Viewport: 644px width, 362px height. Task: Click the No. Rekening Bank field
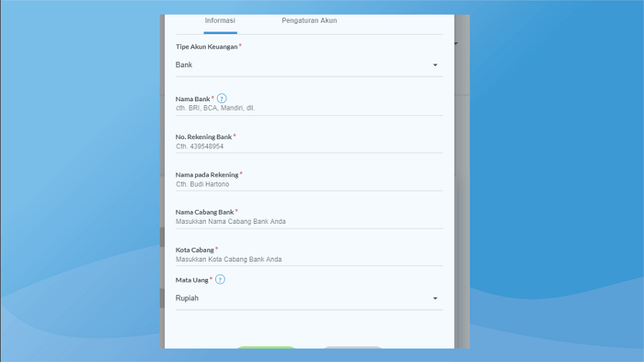click(x=309, y=146)
